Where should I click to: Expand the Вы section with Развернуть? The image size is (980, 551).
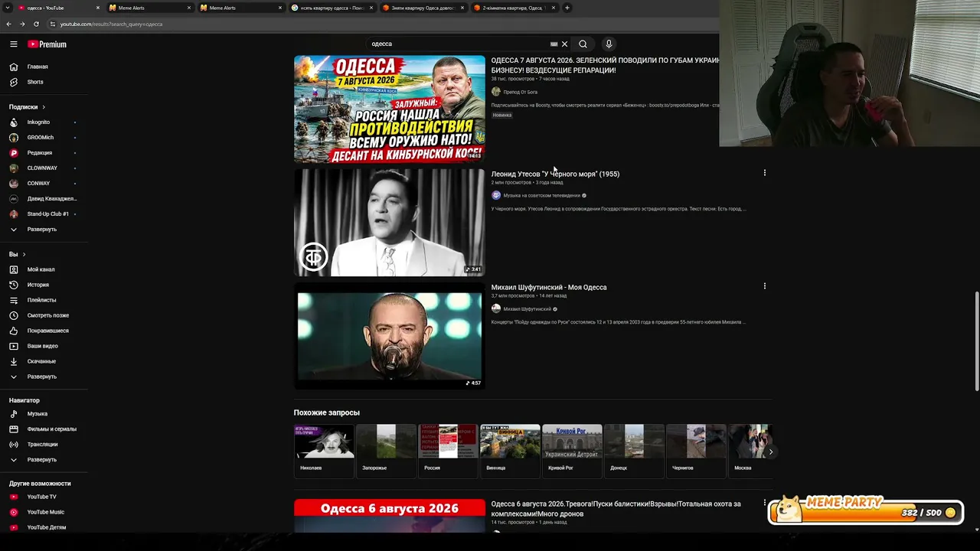pos(44,377)
